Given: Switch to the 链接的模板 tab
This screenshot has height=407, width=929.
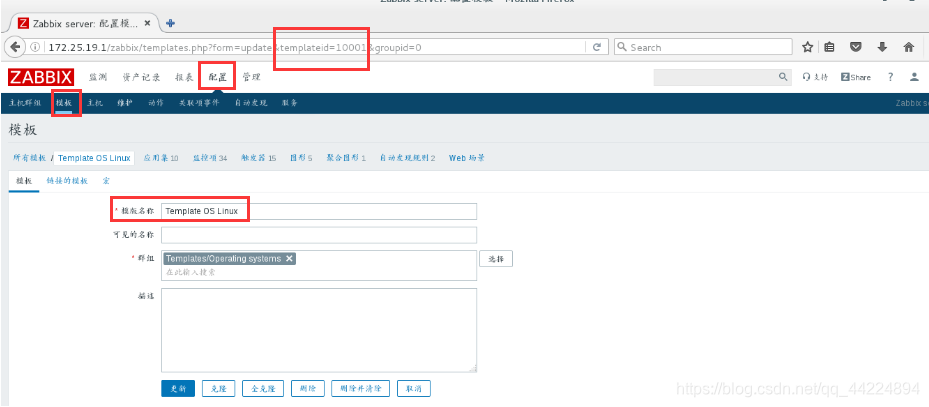Looking at the screenshot, I should (x=67, y=181).
